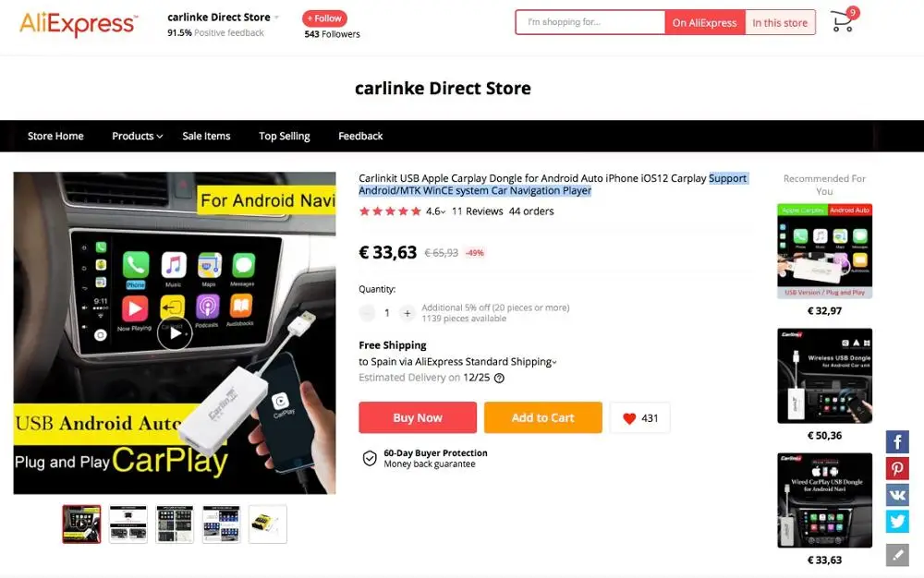This screenshot has width=924, height=578.
Task: Click the estimated delivery help icon
Action: coord(499,378)
